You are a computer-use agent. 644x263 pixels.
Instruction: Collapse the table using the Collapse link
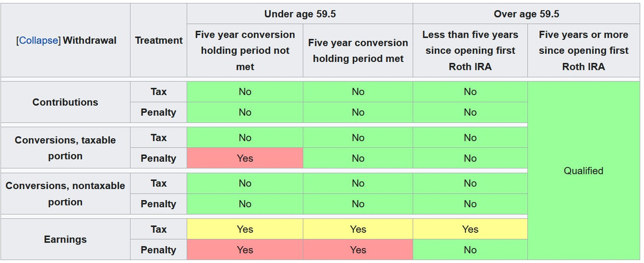tap(38, 40)
